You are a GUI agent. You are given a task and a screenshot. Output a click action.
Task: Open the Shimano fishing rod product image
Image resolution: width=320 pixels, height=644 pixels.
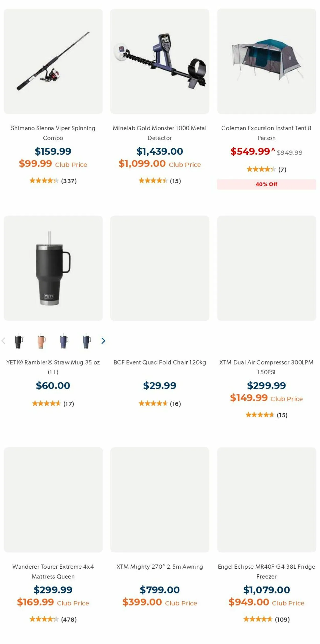click(x=53, y=61)
